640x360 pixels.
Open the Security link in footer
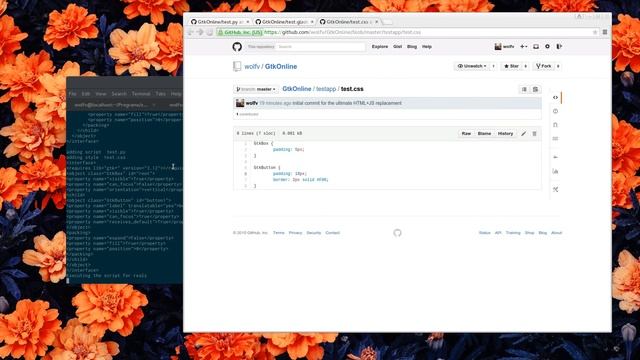click(x=313, y=233)
